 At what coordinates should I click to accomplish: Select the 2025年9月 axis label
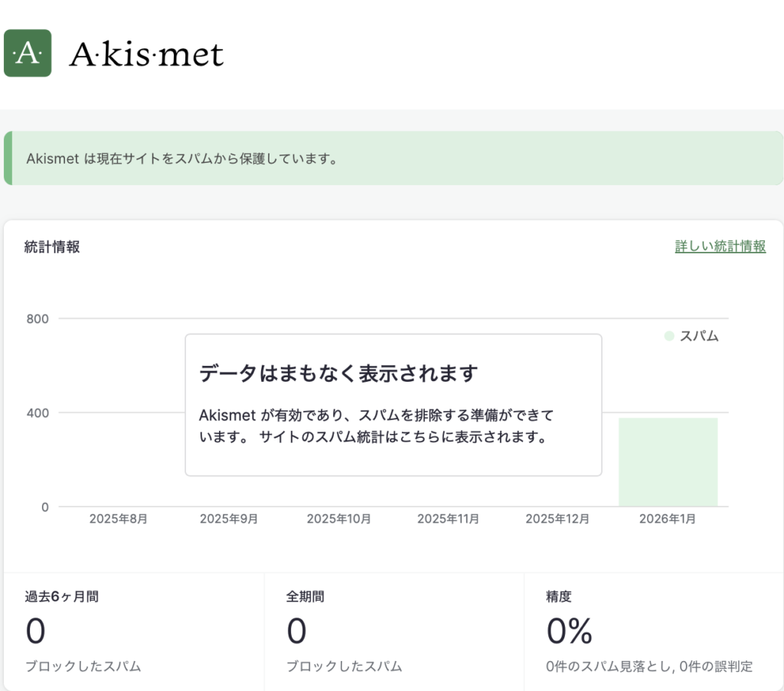tap(229, 519)
